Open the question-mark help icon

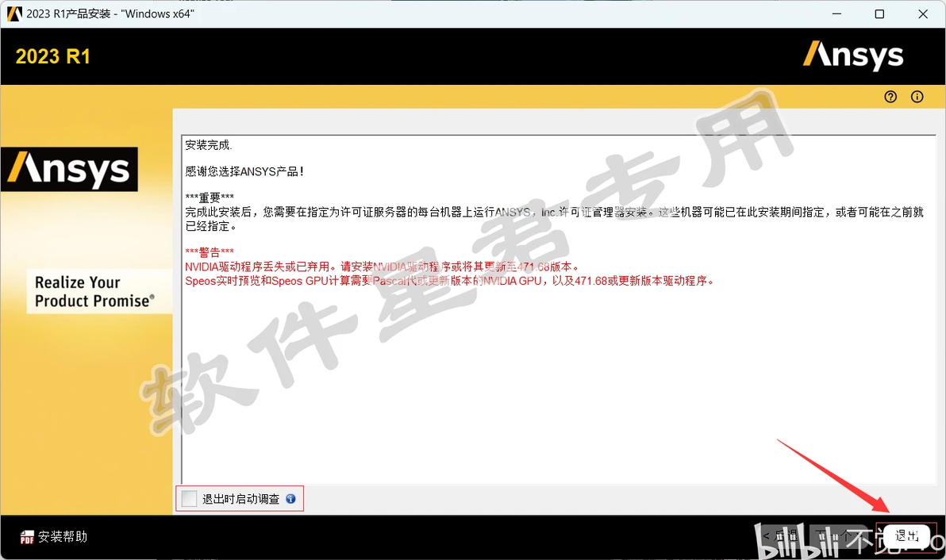[x=890, y=97]
